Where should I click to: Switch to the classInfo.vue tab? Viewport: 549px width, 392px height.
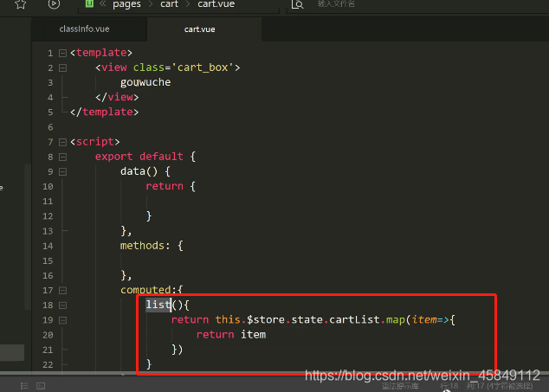tap(84, 29)
